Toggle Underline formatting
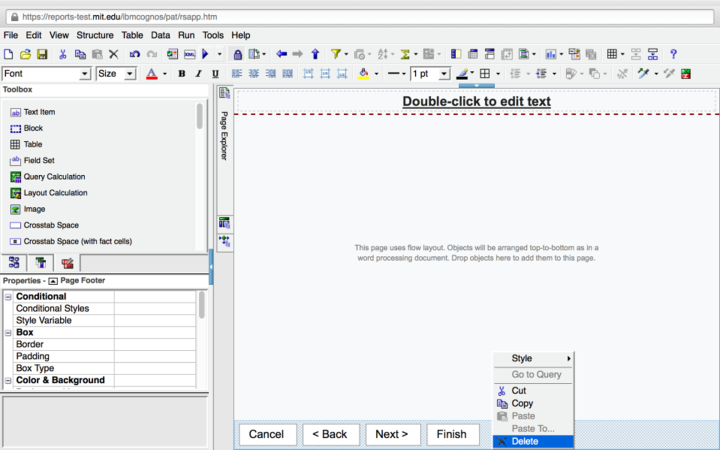The image size is (720, 450). point(215,74)
